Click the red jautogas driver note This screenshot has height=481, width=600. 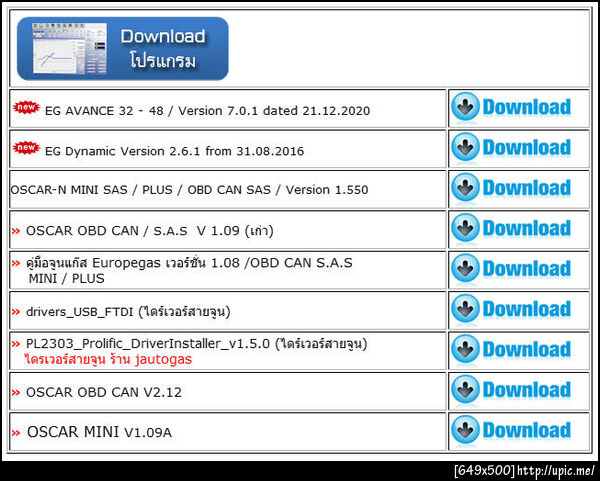[108, 359]
